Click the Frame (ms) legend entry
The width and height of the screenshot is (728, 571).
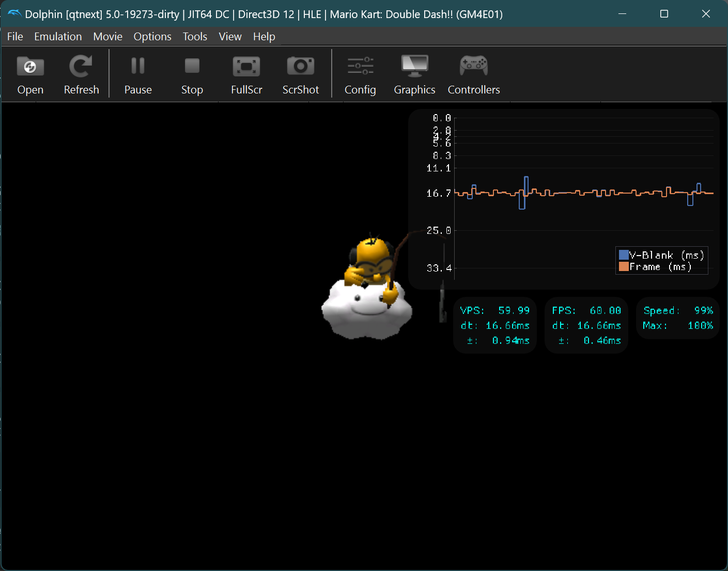(655, 267)
